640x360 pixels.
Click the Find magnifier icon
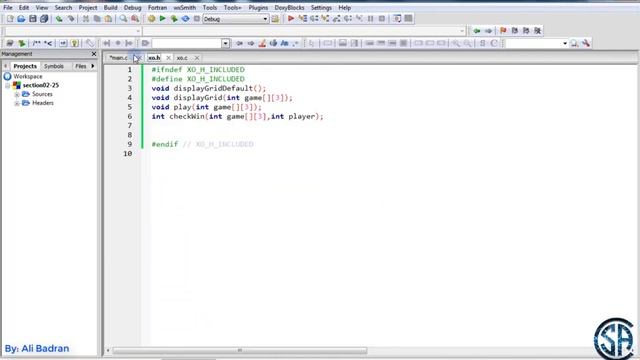pyautogui.click(x=123, y=19)
